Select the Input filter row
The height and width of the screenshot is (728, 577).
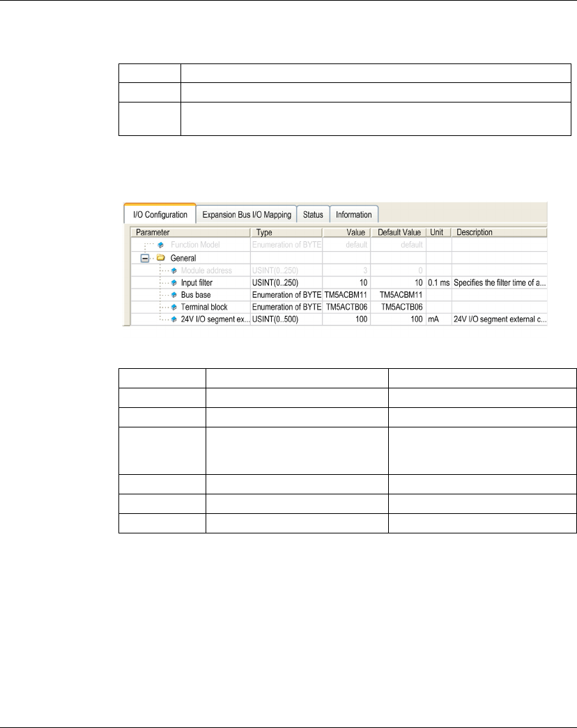(339, 282)
